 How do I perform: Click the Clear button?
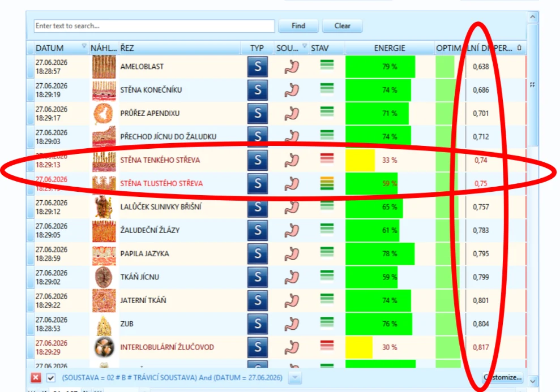[x=342, y=26]
